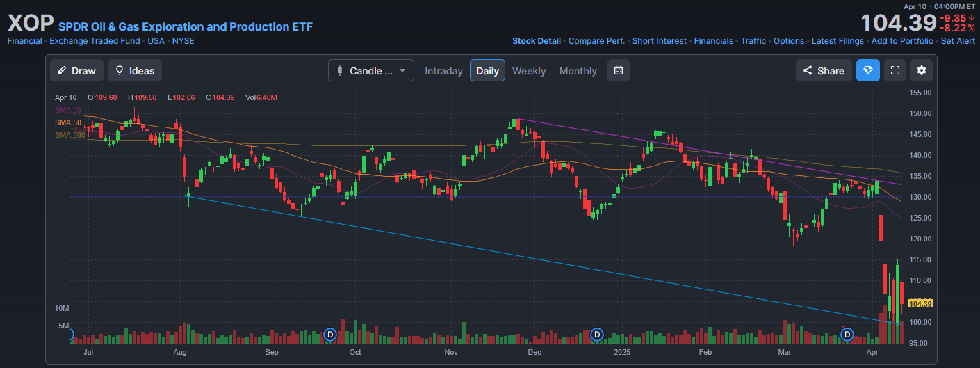Click the SMA 20 indicator label
This screenshot has width=980, height=368.
68,110
